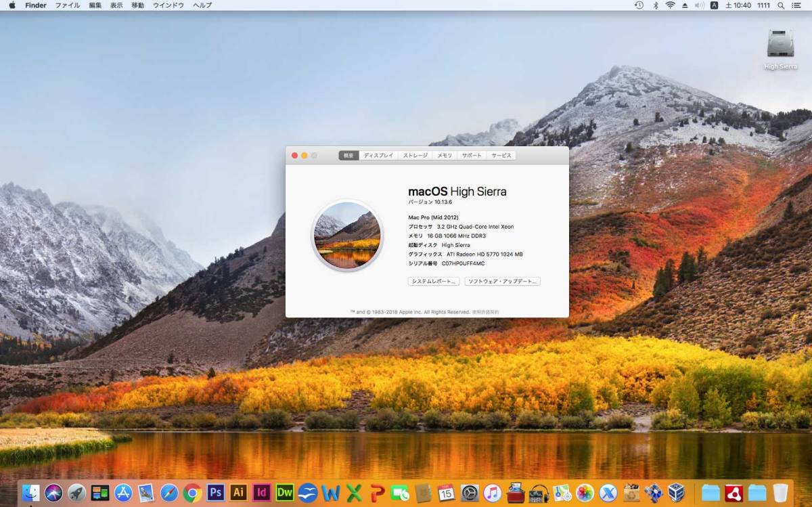The height and width of the screenshot is (507, 812).
Task: Open Bluetooth status menu
Action: tap(655, 5)
